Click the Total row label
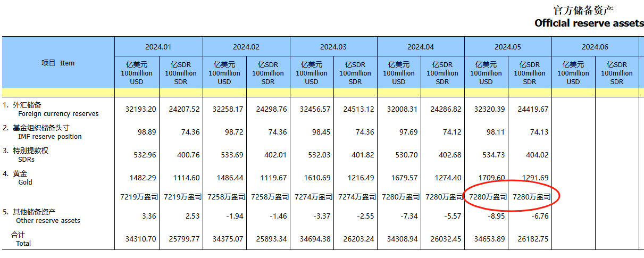 (x=23, y=243)
